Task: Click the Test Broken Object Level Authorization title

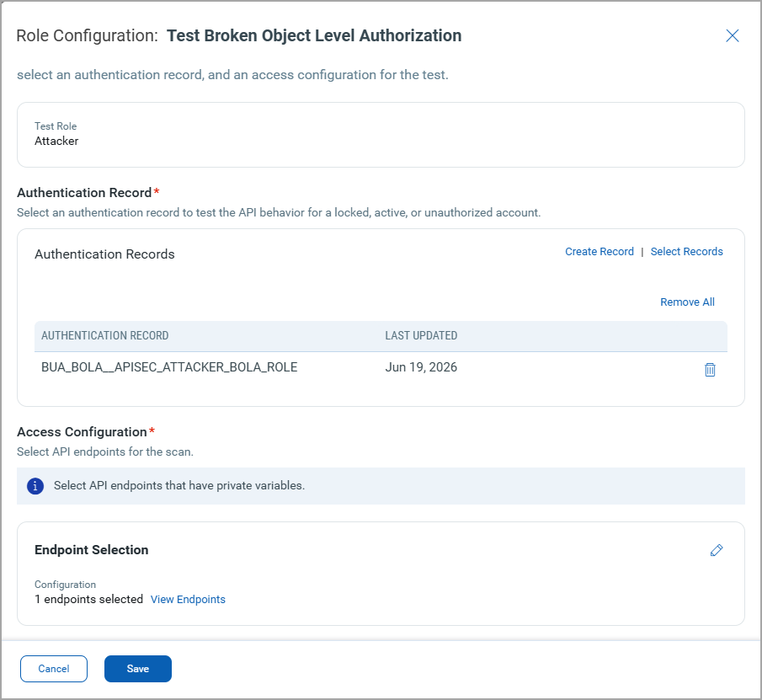Action: (x=314, y=36)
